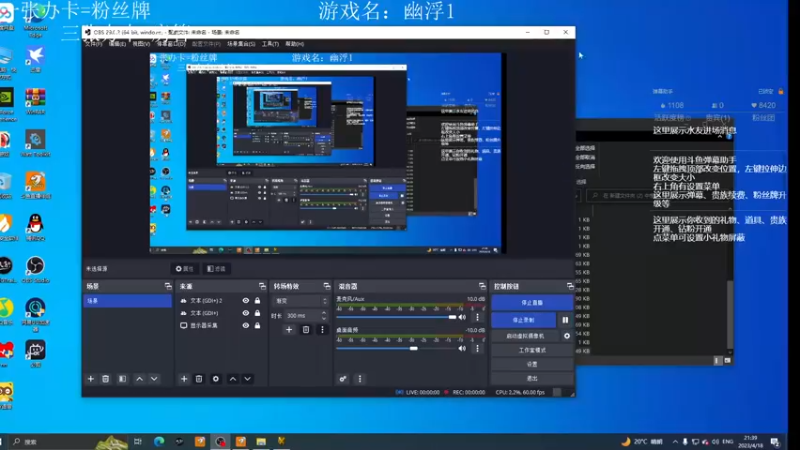Add a transition with the plus button
Viewport: 800px width, 450px height.
(289, 330)
